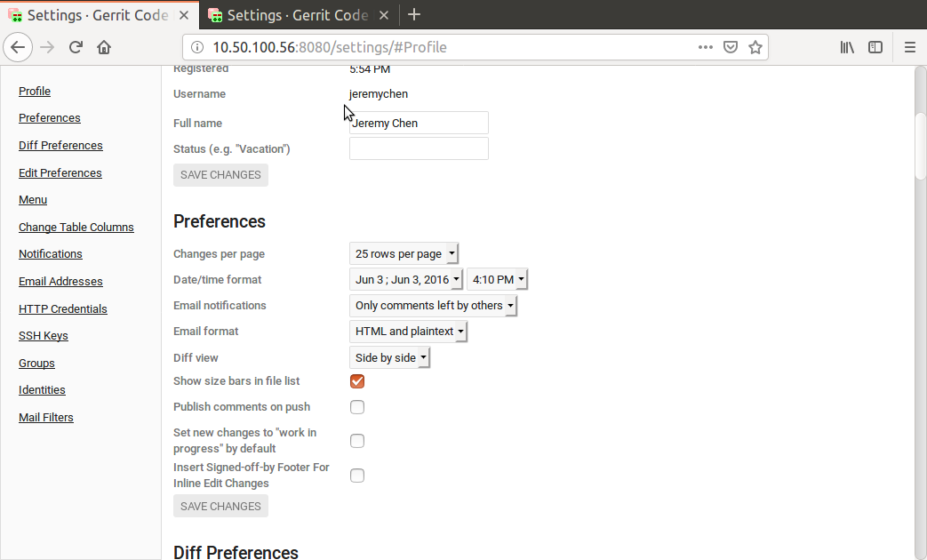The image size is (927, 560).
Task: Bookmark this page with the star icon
Action: 755,47
